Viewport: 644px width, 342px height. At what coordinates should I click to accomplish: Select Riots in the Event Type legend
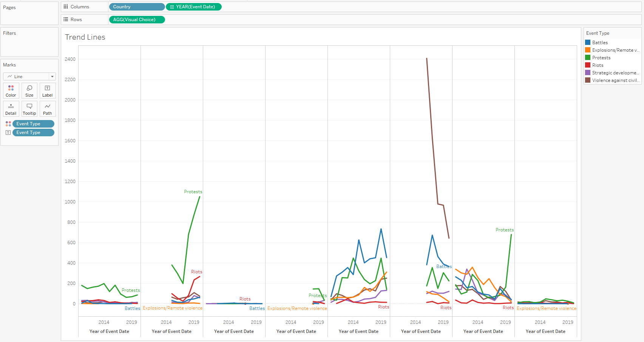point(598,65)
